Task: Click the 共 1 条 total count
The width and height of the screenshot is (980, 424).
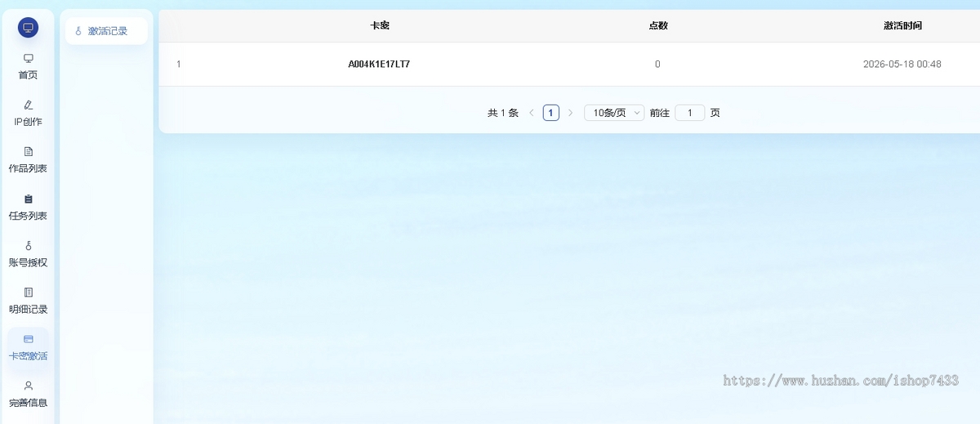Action: coord(503,113)
